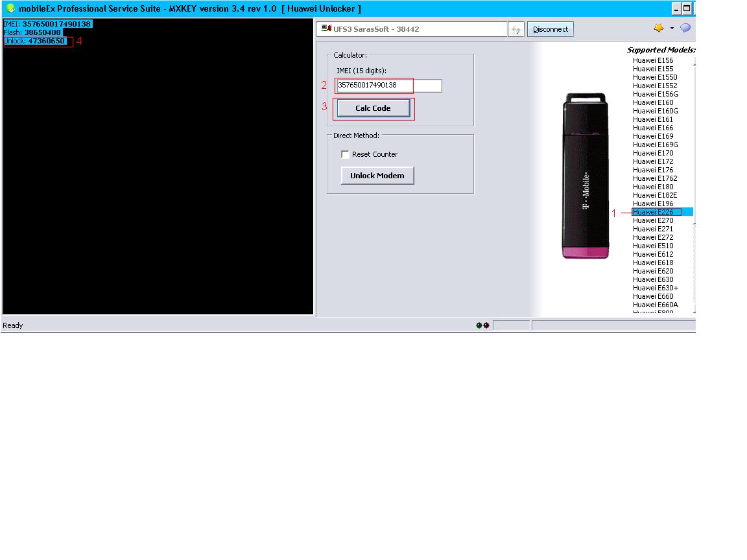Click the supported models list scrollbar
The width and height of the screenshot is (747, 560).
(x=694, y=186)
